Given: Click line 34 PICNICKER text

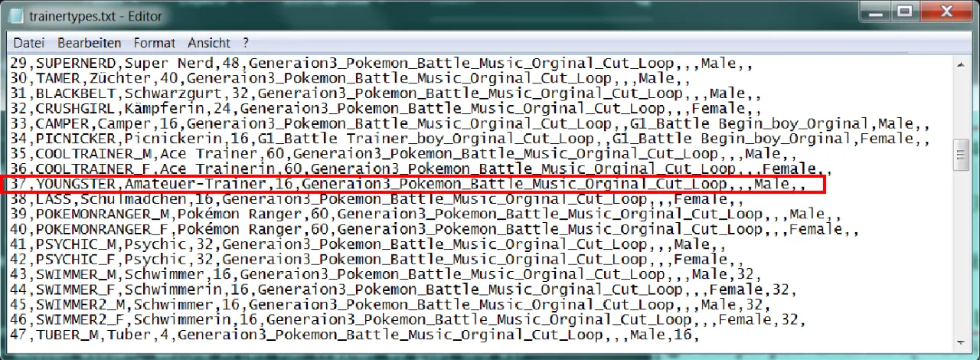Looking at the screenshot, I should point(471,139).
